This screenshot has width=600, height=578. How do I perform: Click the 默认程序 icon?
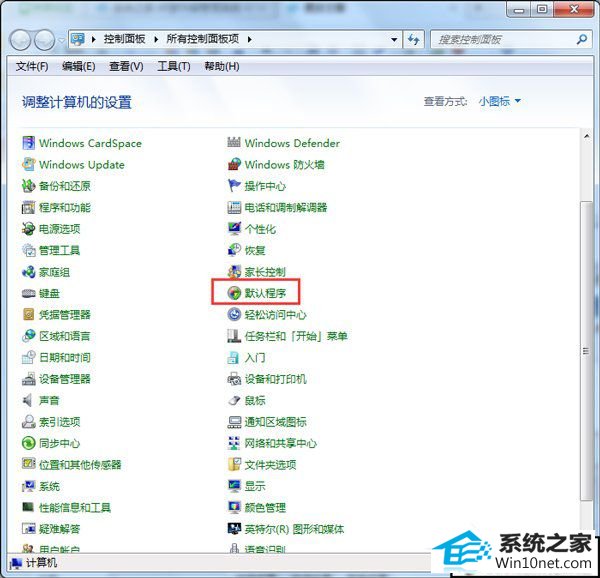[234, 293]
